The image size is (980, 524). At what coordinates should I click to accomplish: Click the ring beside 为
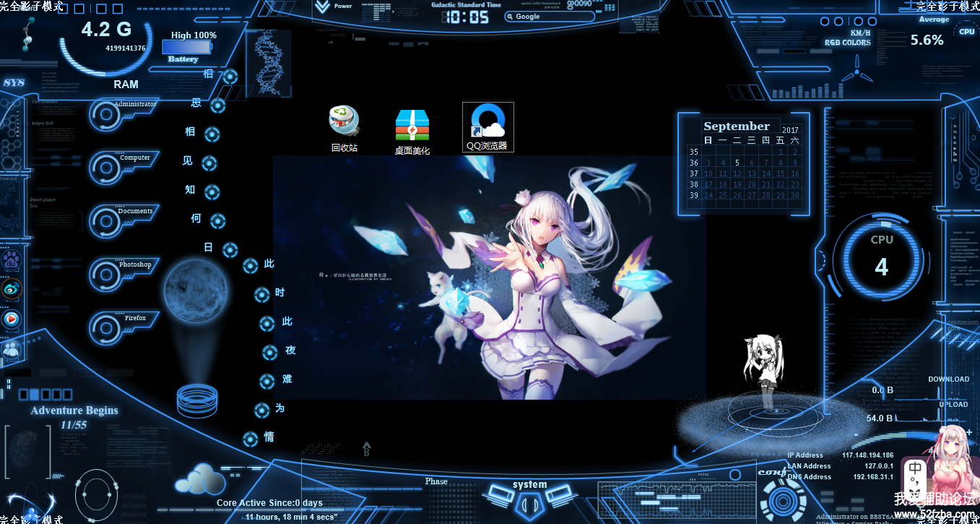pyautogui.click(x=261, y=411)
